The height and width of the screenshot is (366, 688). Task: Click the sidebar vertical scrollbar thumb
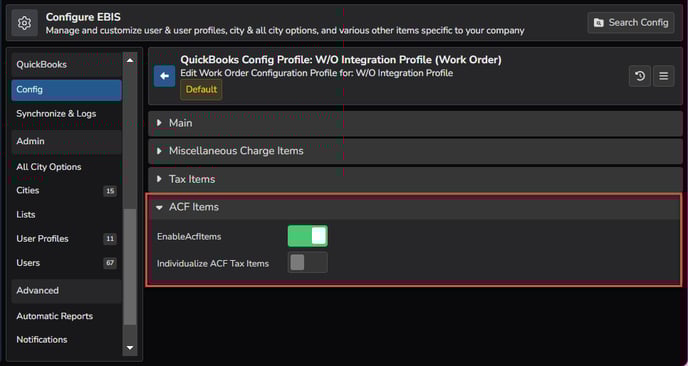130,266
